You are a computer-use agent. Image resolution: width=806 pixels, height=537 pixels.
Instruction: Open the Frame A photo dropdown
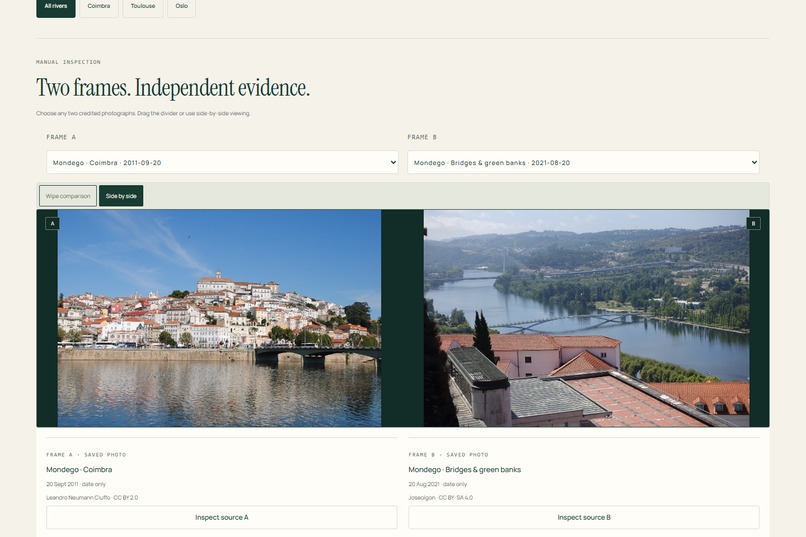(222, 162)
